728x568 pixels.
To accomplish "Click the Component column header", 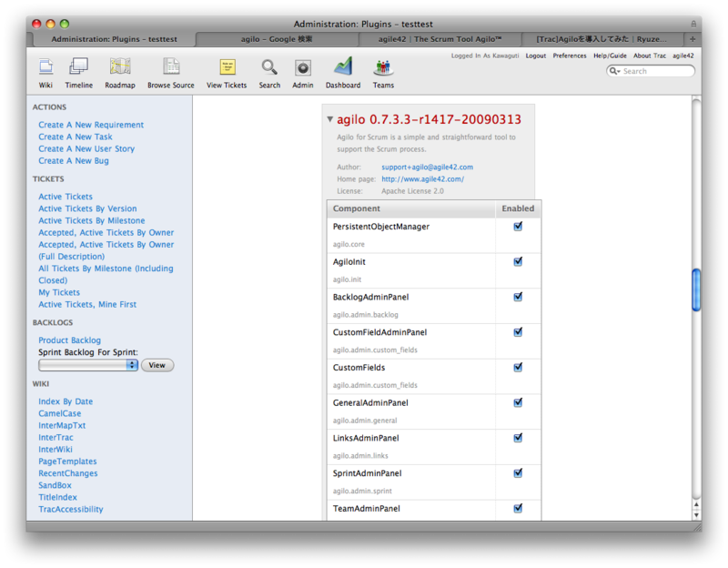I will [x=411, y=209].
